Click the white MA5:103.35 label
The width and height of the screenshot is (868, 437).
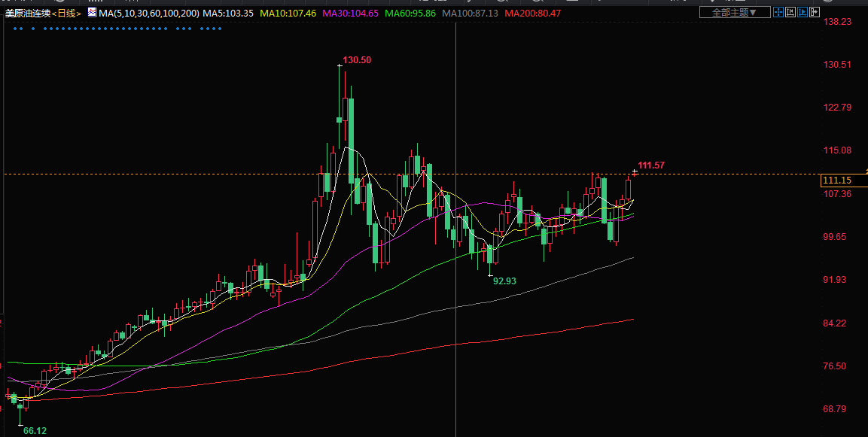[228, 14]
